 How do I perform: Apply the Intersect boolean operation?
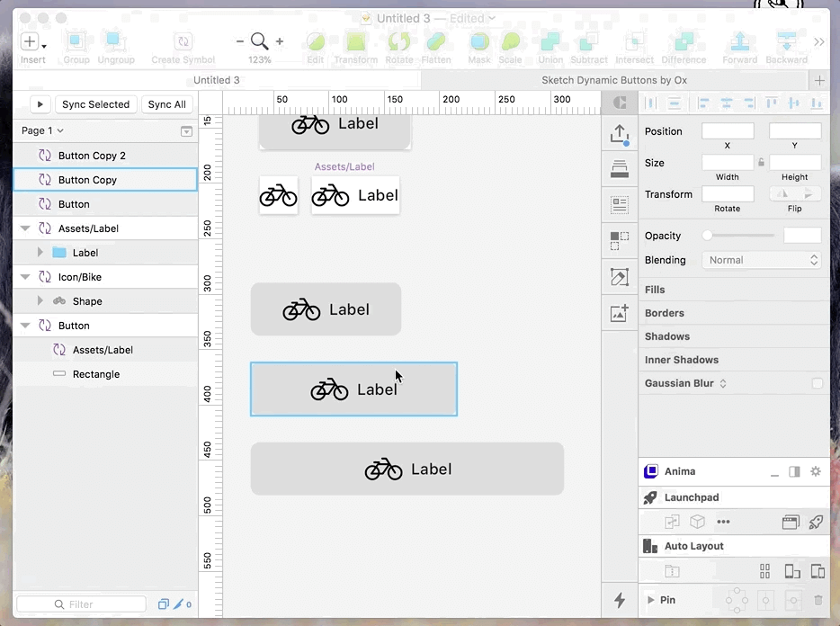point(634,41)
